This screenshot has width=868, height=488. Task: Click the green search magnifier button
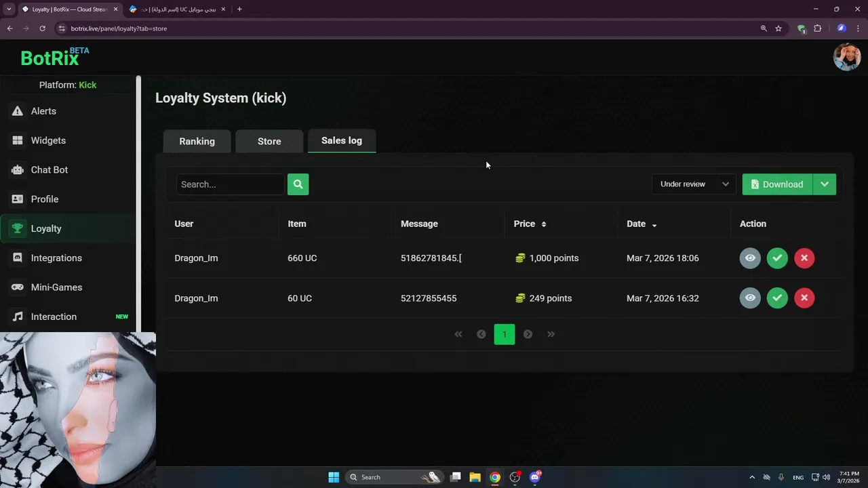click(x=298, y=184)
